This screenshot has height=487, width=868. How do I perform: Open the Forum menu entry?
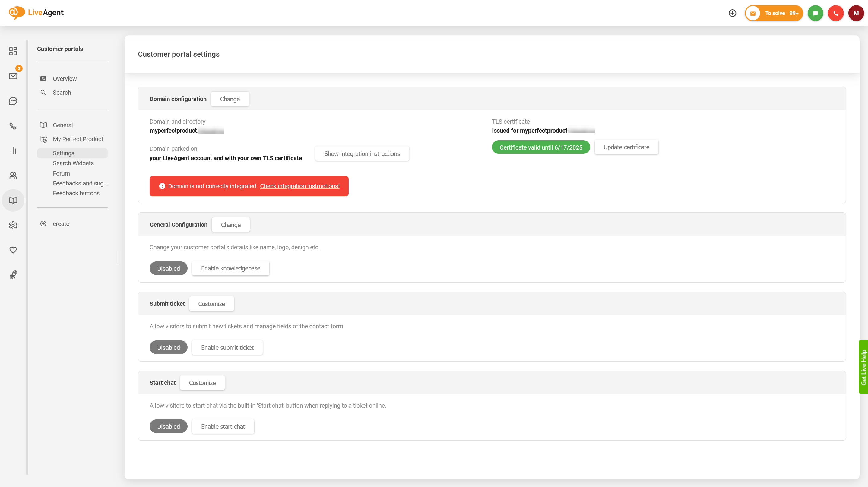click(61, 173)
